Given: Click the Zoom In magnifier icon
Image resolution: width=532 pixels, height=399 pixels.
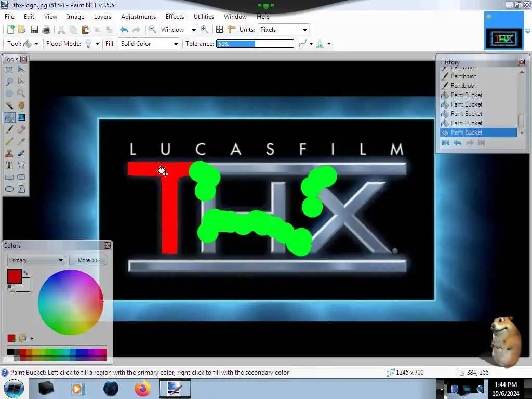Looking at the screenshot, I should point(204,30).
